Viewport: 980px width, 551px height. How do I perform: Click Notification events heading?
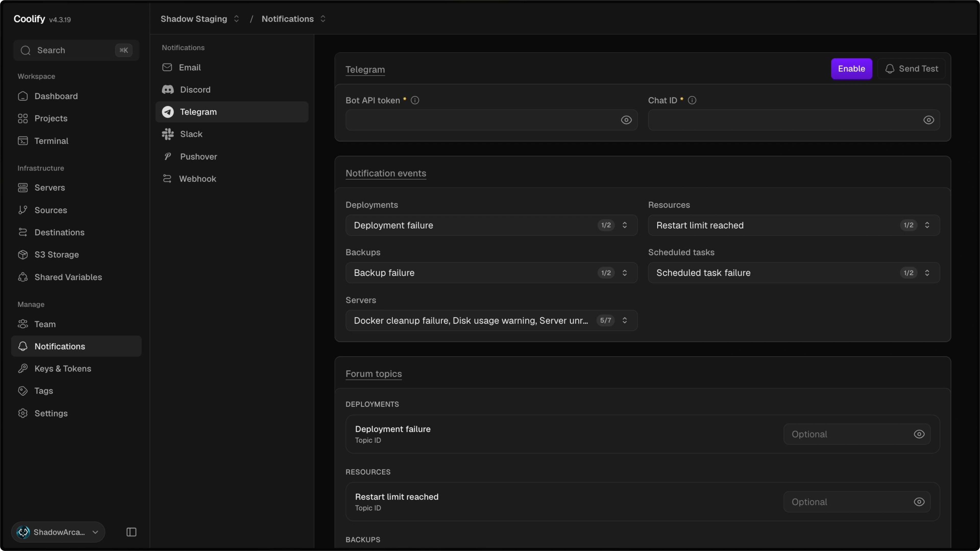pyautogui.click(x=386, y=173)
